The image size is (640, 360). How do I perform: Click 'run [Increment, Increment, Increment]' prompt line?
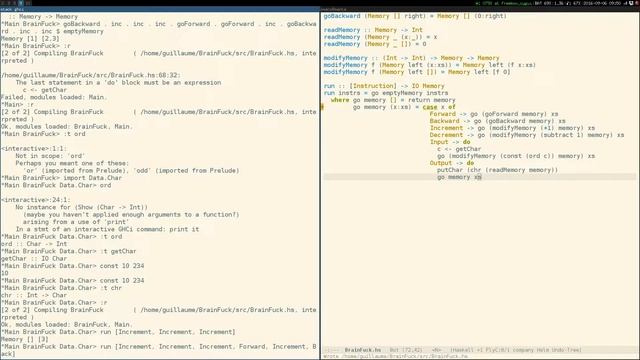118,332
